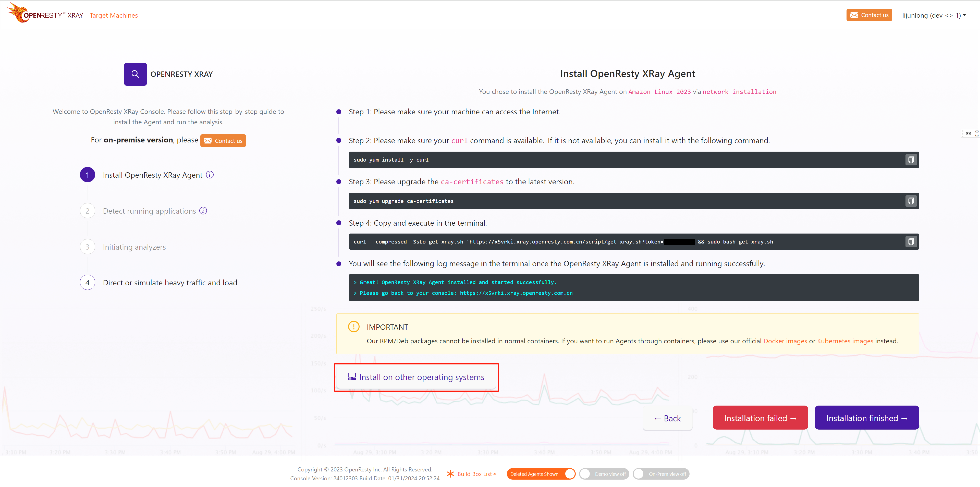Expand the Build Box List menu
Viewport: 980px width, 487px height.
477,474
